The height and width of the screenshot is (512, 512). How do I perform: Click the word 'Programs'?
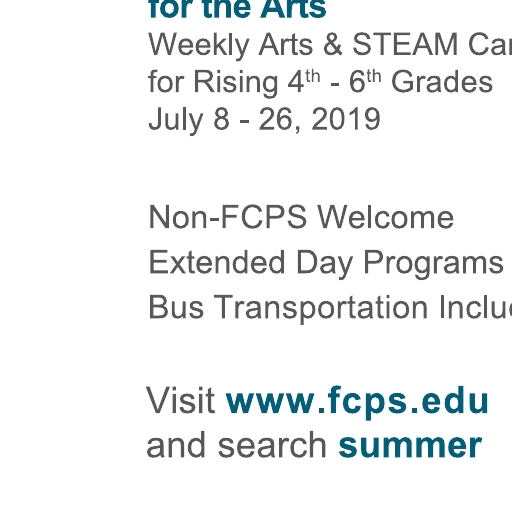(x=433, y=264)
